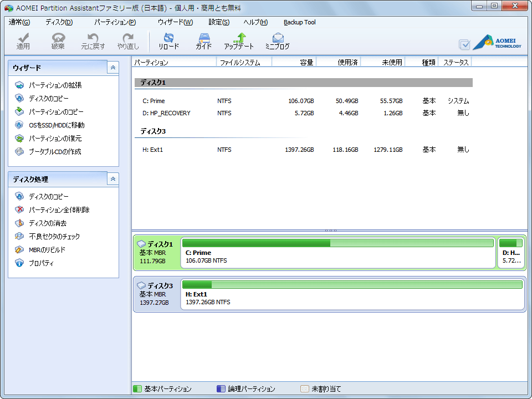Image resolution: width=532 pixels, height=399 pixels.
Task: Click the パーティションのコピー wizard icon
Action: point(19,111)
